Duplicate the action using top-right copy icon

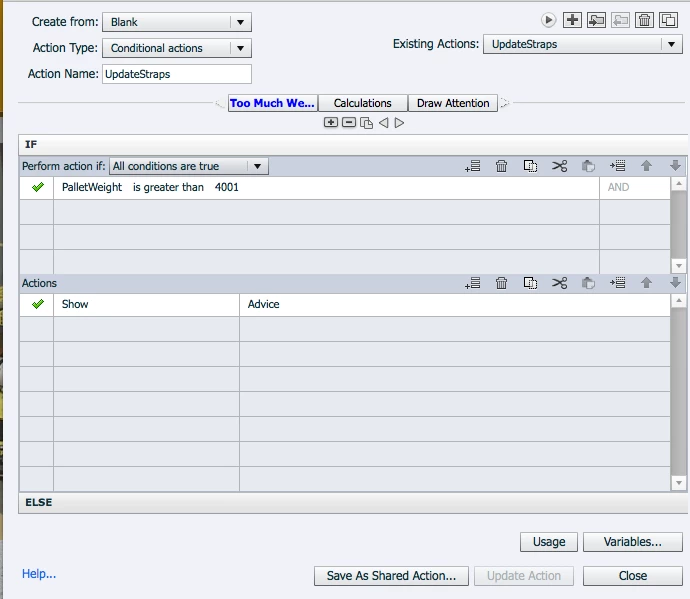668,20
